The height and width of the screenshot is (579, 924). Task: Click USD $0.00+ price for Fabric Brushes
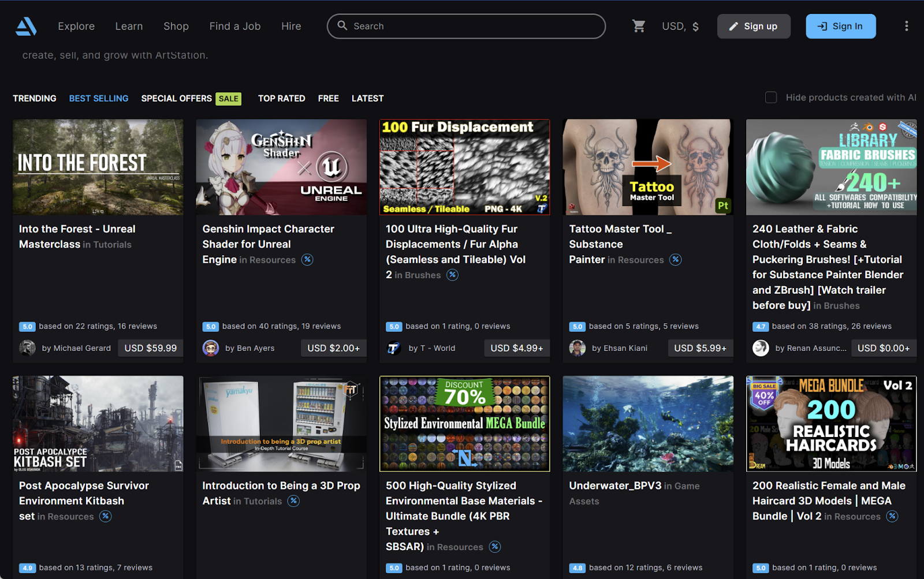coord(884,348)
